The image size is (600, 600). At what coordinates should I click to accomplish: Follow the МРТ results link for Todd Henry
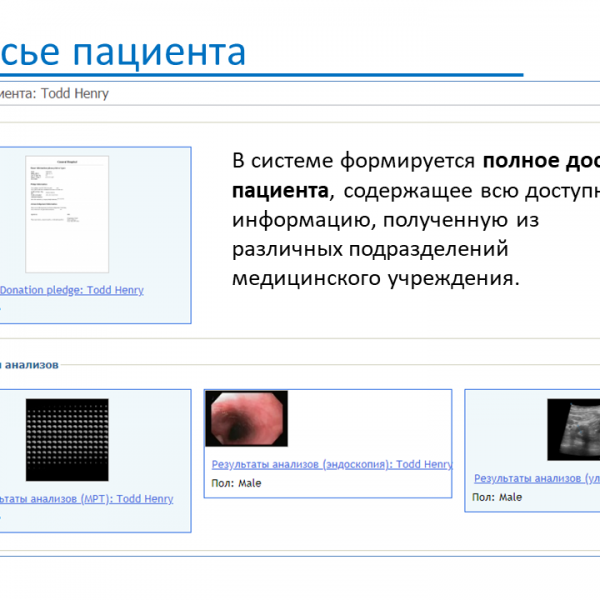tap(87, 498)
